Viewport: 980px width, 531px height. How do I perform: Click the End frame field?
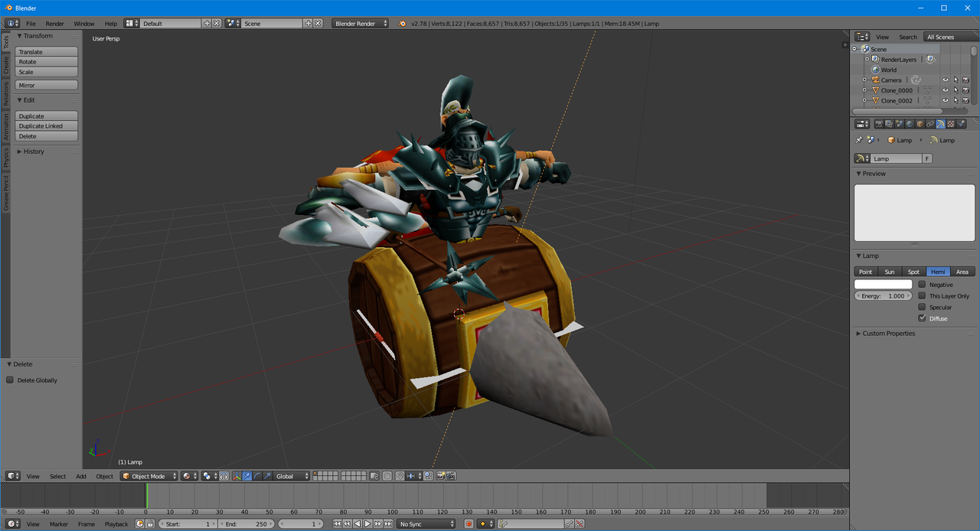[246, 524]
